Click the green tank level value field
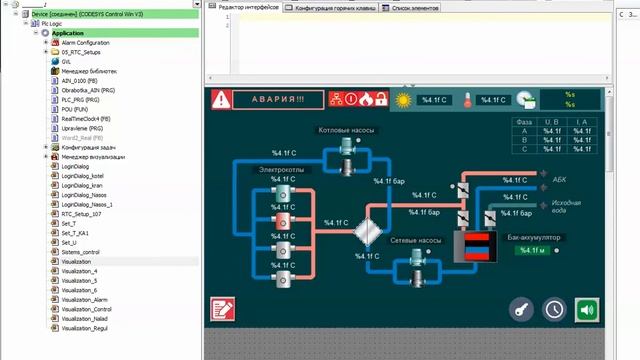The height and width of the screenshot is (360, 640). pyautogui.click(x=532, y=250)
